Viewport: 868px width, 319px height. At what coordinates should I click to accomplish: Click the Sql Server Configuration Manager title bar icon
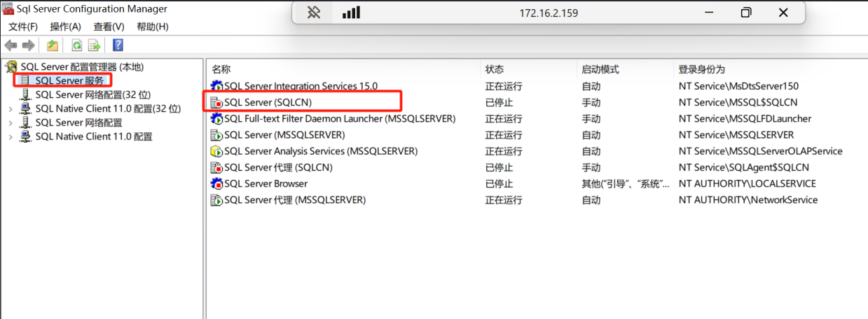point(8,9)
